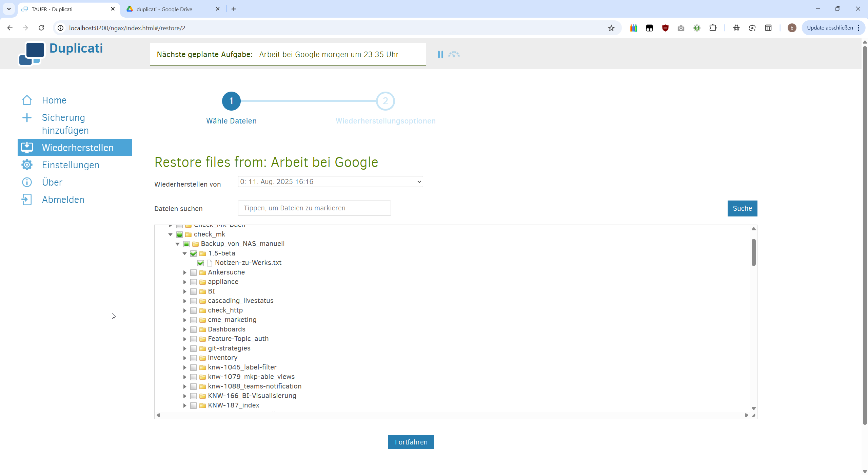The height and width of the screenshot is (475, 868).
Task: Click the camera extension icon
Action: point(681,28)
